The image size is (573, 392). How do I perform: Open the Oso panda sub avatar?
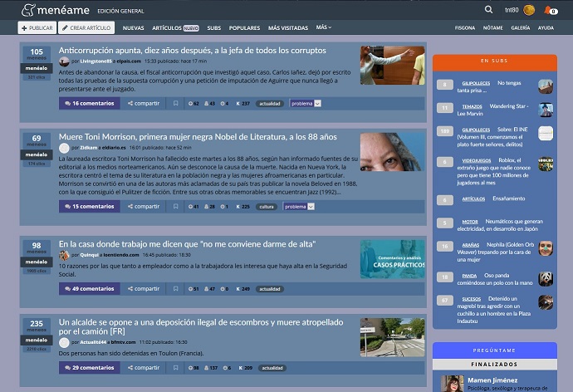(546, 279)
